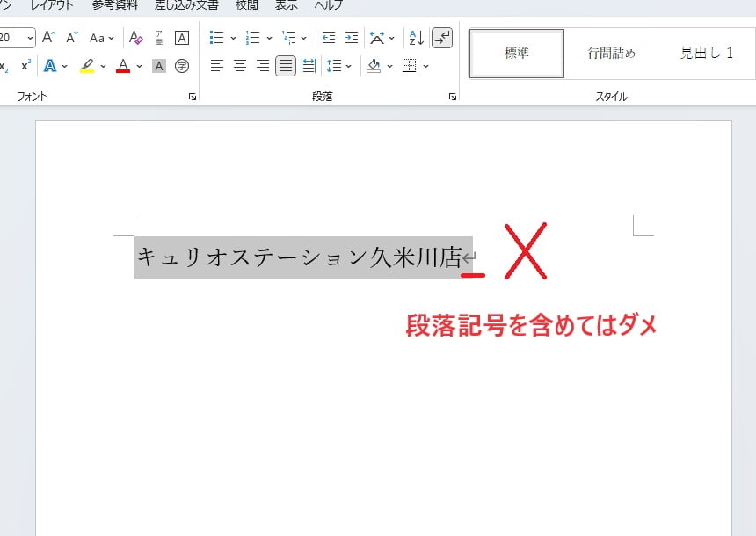Screen dimensions: 756x536
Task: Expand the line spacing dropdown arrow
Action: [349, 66]
